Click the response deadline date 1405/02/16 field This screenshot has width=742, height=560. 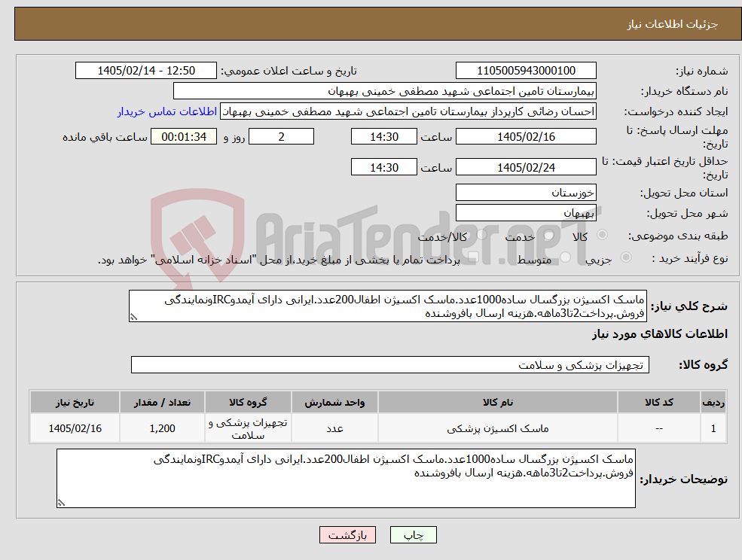[x=526, y=137]
